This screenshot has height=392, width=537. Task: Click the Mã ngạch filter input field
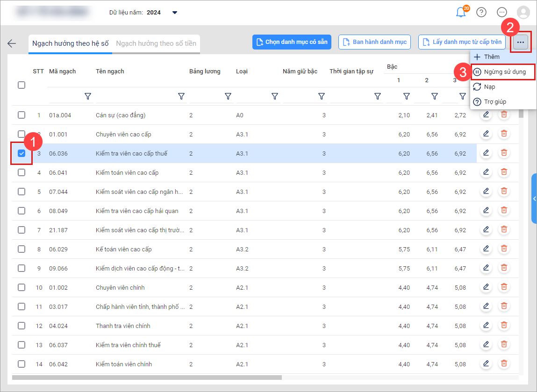pyautogui.click(x=66, y=97)
